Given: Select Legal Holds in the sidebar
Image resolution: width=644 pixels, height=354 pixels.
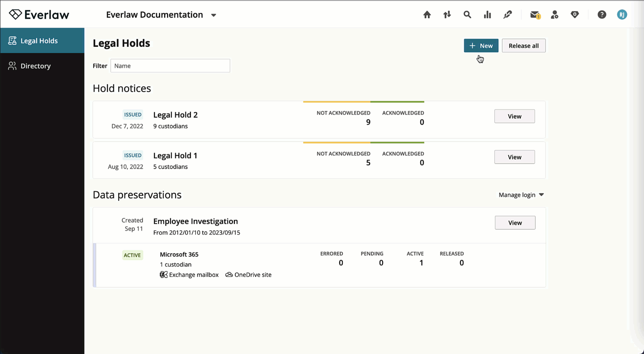Looking at the screenshot, I should point(39,41).
